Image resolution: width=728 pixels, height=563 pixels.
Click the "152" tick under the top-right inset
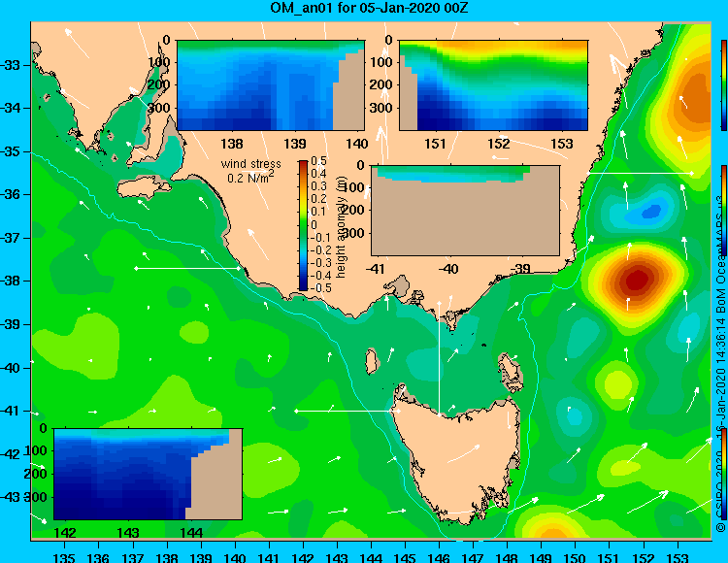[499, 144]
